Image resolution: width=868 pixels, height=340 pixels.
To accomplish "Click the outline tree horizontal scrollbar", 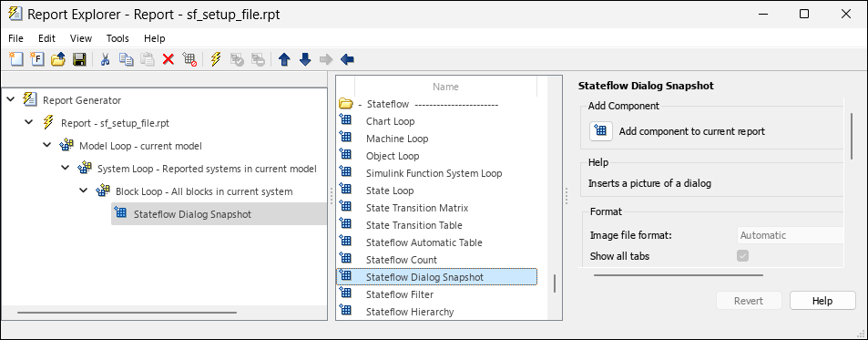I will [128, 313].
